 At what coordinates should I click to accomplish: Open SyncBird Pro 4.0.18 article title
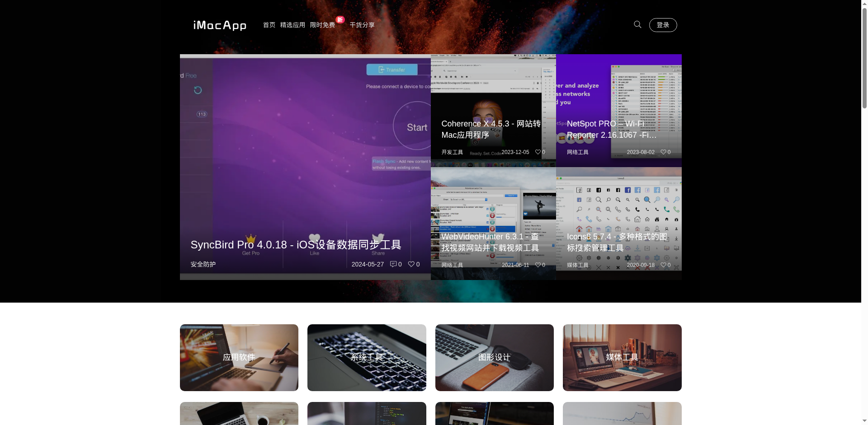coord(296,245)
